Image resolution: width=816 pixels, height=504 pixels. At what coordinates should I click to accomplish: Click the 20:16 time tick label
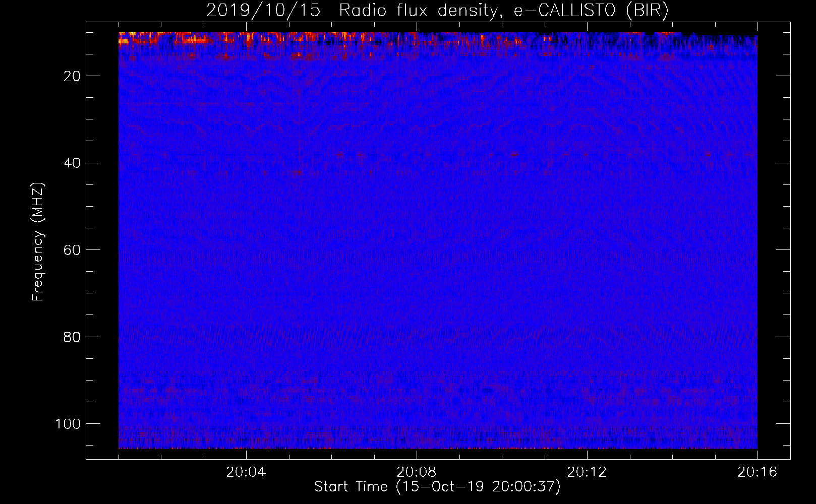click(757, 472)
